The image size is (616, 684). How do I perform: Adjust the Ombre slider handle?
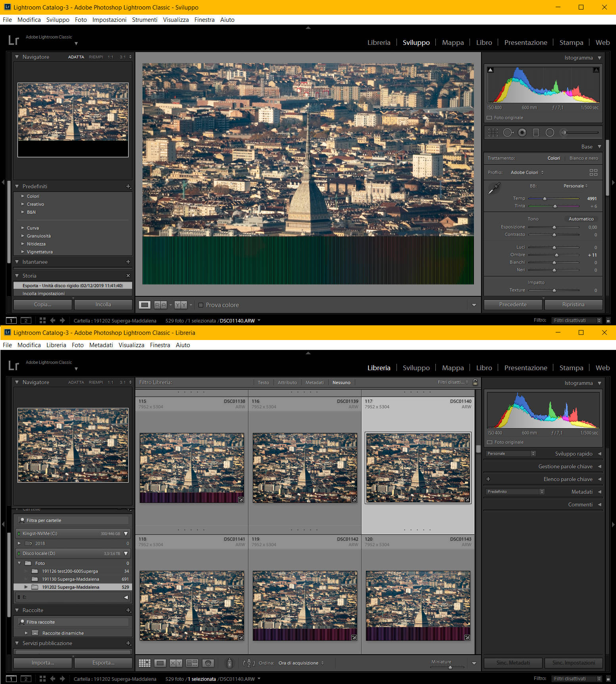(x=556, y=255)
